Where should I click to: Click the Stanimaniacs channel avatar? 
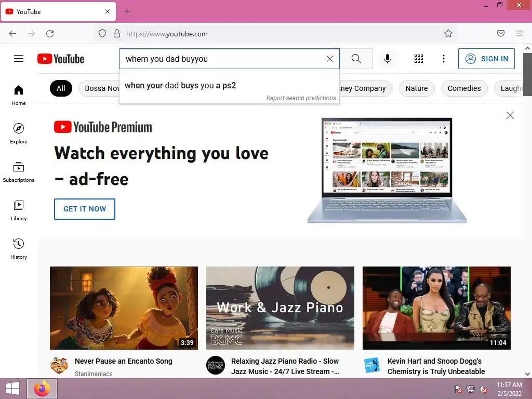[x=59, y=365]
